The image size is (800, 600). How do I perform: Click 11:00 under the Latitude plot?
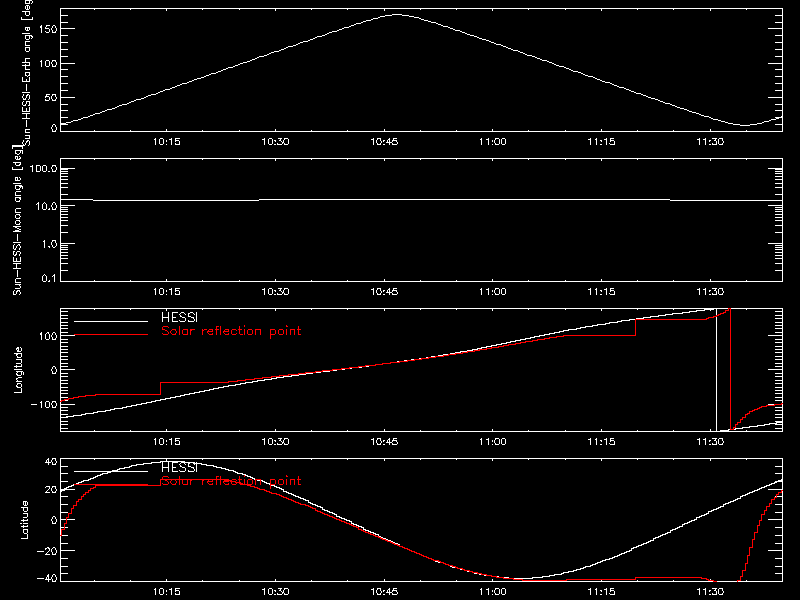click(493, 592)
